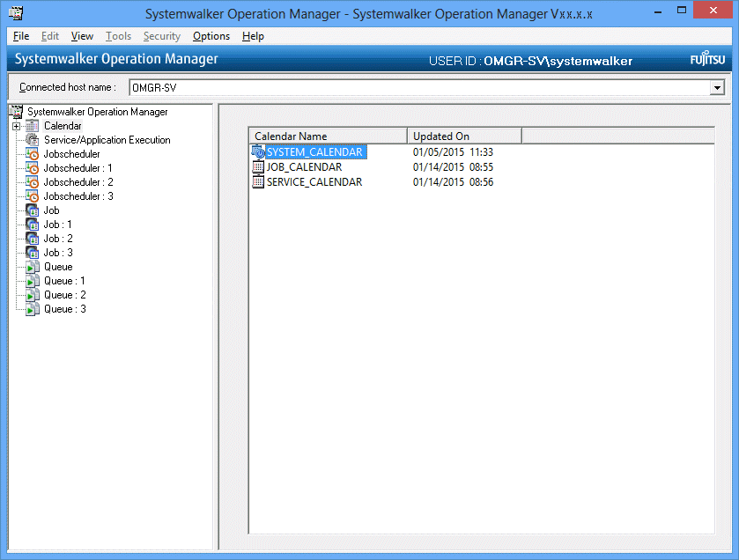Click the SERVICE_CALENDAR list icon
This screenshot has height=560, width=739.
(258, 181)
